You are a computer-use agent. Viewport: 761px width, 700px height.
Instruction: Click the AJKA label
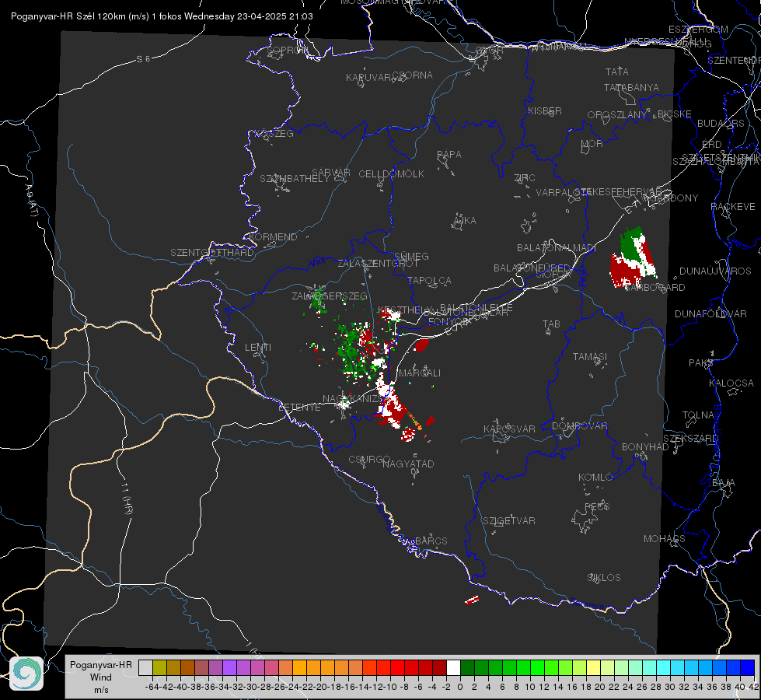coord(464,220)
